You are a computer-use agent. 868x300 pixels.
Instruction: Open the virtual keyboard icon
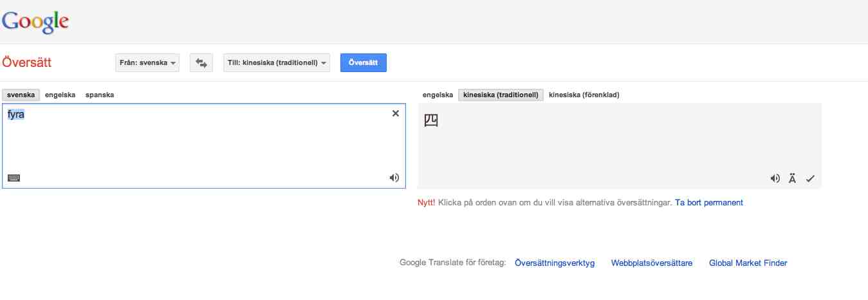14,178
